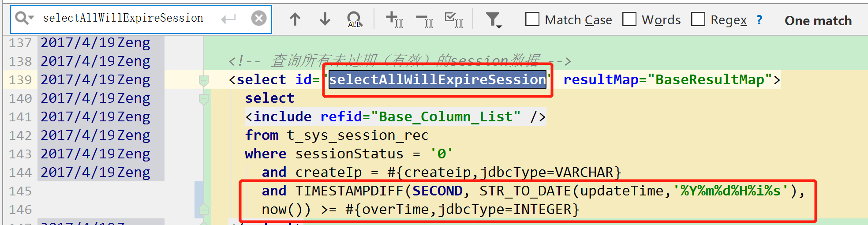Click the Find All occurrences icon

(x=354, y=19)
